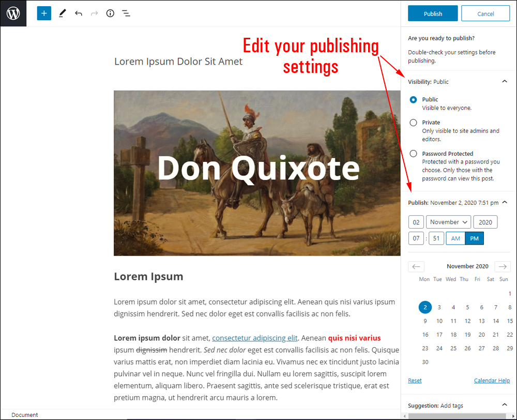
Task: Pick November 9 in the calendar
Action: (x=425, y=321)
